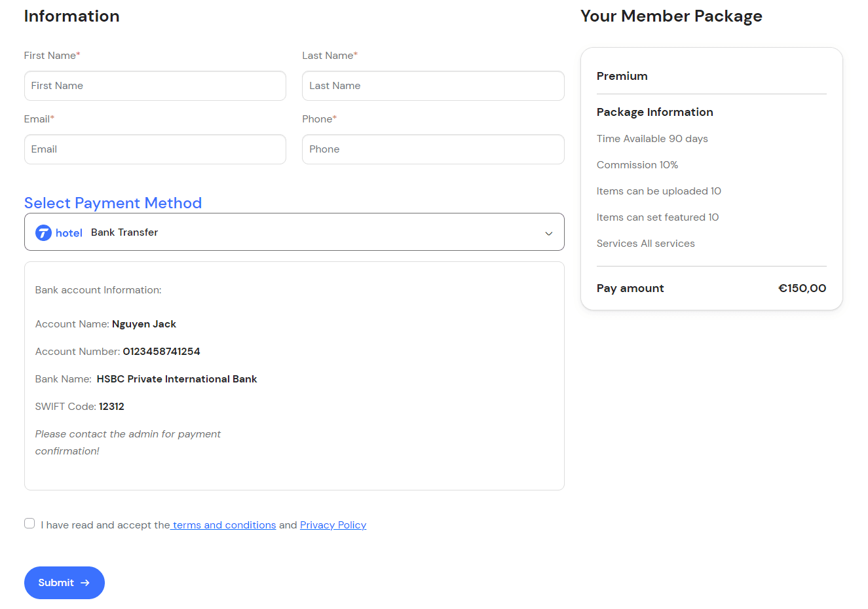Open the Bank Transfer payment dropdown

(293, 232)
